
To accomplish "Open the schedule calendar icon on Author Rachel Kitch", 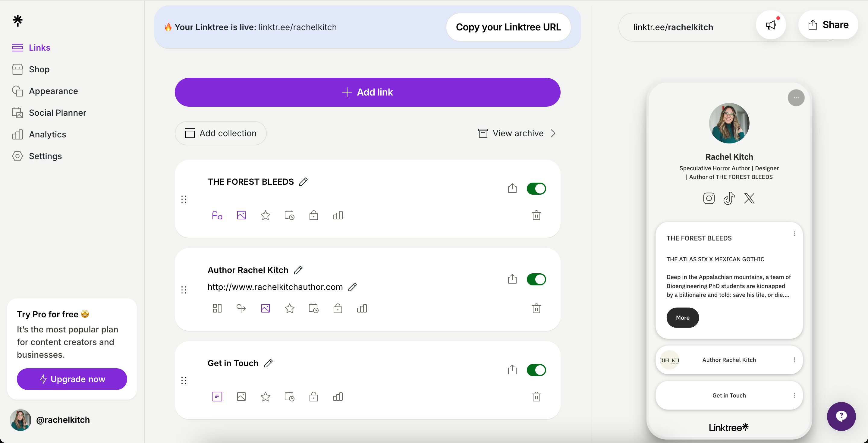I will click(x=314, y=308).
